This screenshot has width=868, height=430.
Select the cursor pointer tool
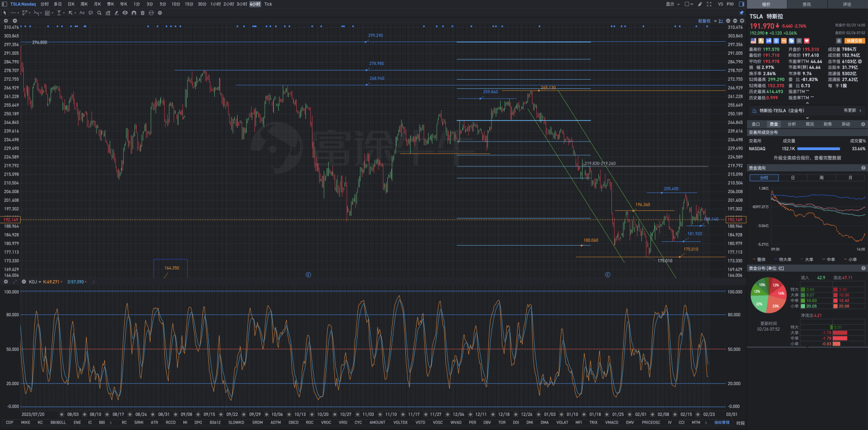(5, 12)
